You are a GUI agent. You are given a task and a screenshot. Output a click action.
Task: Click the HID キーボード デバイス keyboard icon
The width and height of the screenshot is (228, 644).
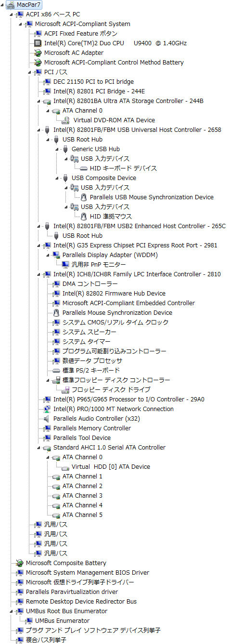(84, 168)
